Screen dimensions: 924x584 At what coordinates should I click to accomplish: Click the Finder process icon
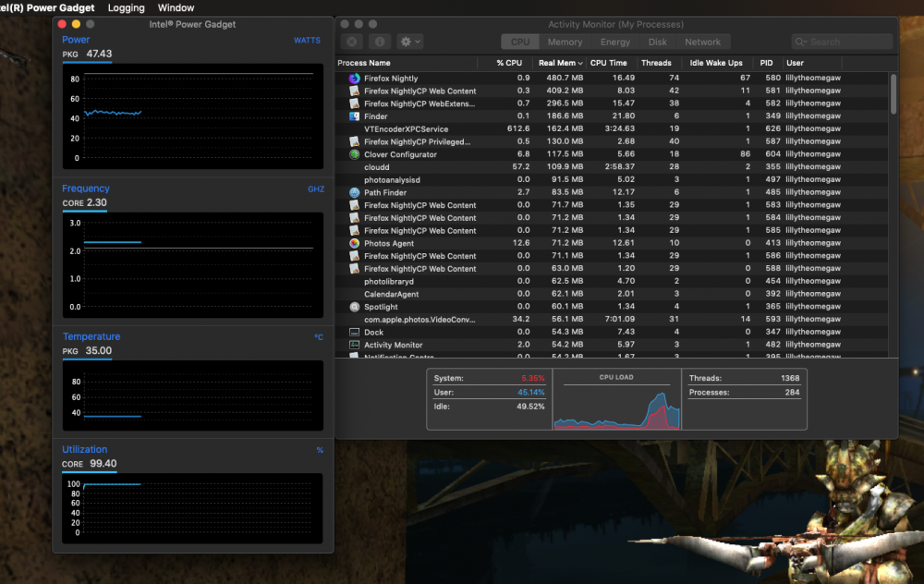pos(354,116)
